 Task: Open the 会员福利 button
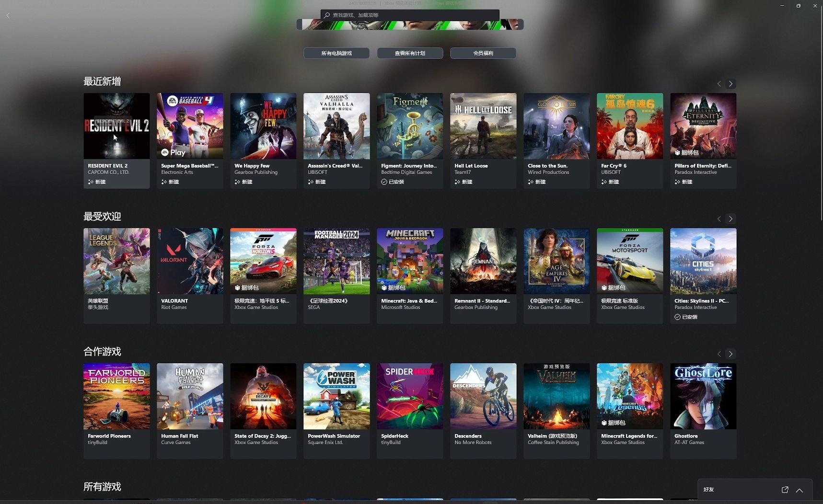tap(483, 53)
